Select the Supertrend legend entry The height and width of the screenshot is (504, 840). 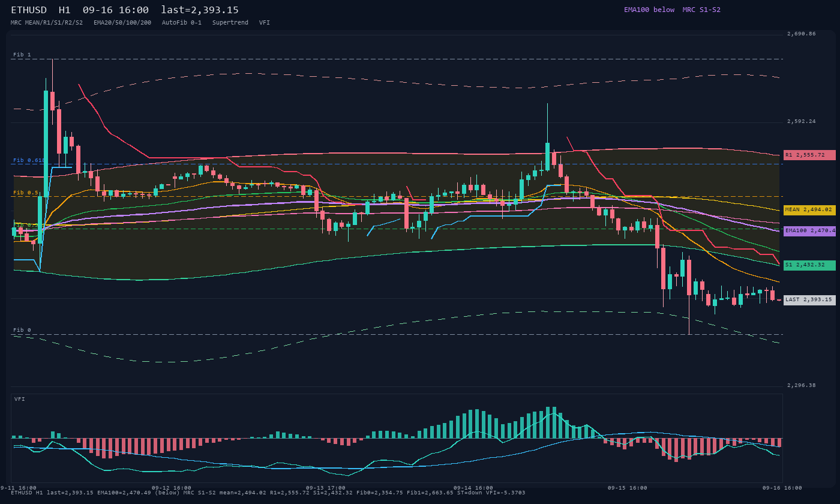(230, 22)
